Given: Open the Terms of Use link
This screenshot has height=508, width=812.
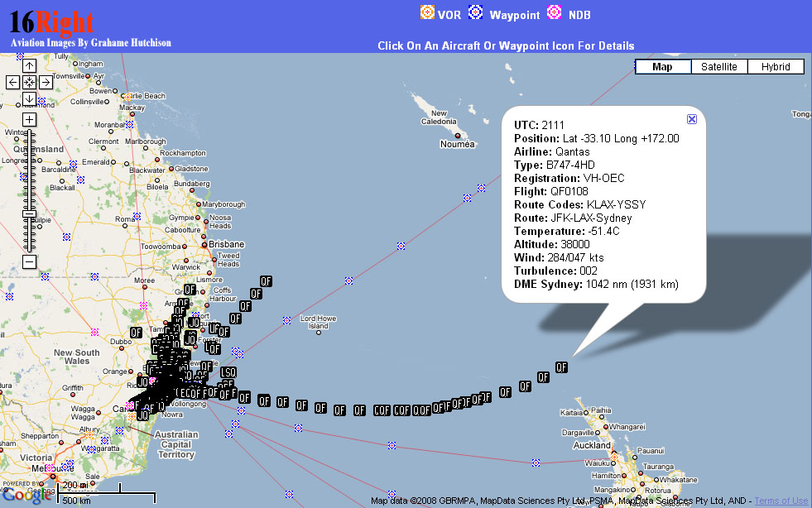Looking at the screenshot, I should [x=781, y=501].
